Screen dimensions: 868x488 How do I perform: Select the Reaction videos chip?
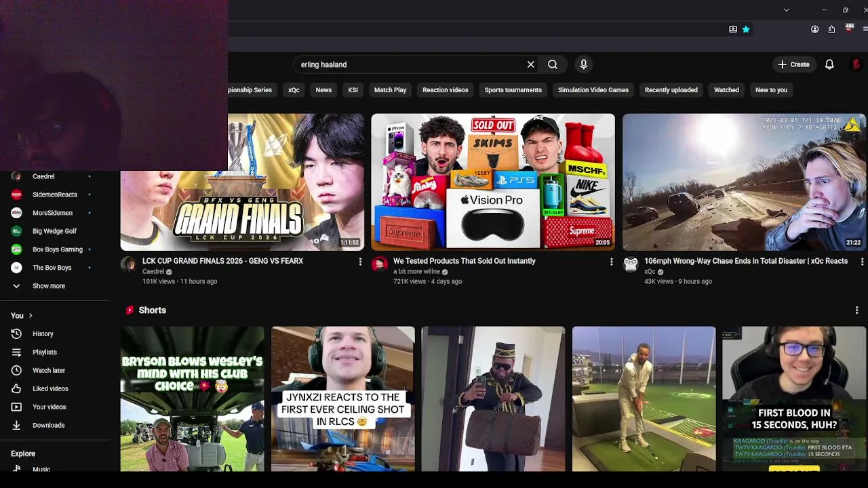coord(446,90)
